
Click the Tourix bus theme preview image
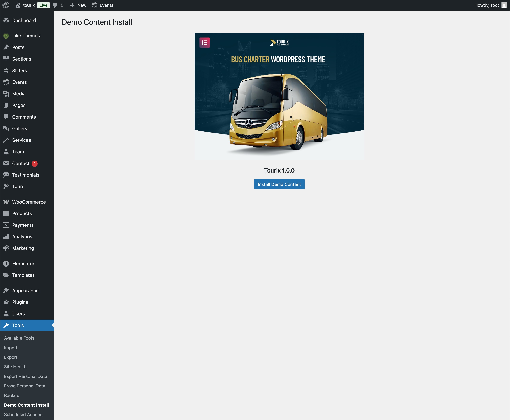279,97
